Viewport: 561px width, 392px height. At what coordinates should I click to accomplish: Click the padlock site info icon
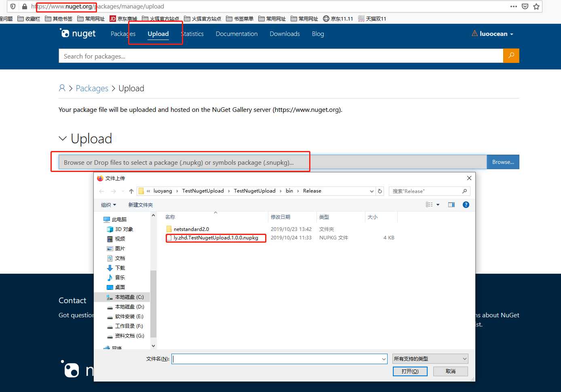pos(25,6)
